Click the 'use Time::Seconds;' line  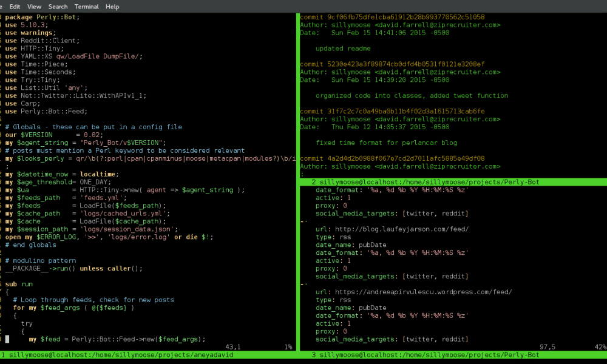(x=40, y=72)
